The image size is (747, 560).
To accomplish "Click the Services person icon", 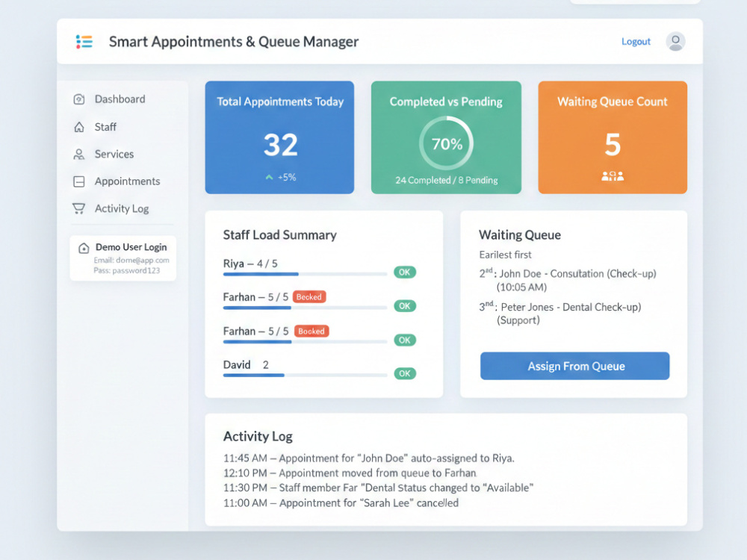I will click(x=79, y=155).
